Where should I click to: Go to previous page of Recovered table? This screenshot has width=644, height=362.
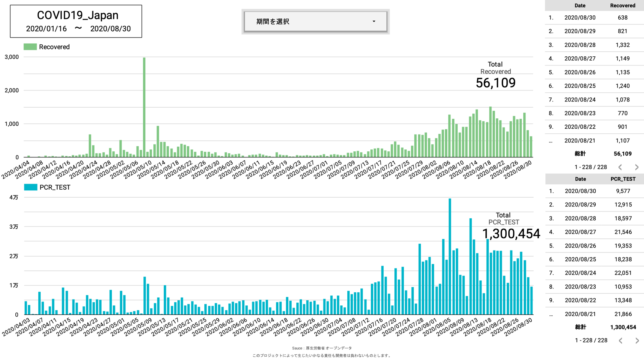(620, 167)
